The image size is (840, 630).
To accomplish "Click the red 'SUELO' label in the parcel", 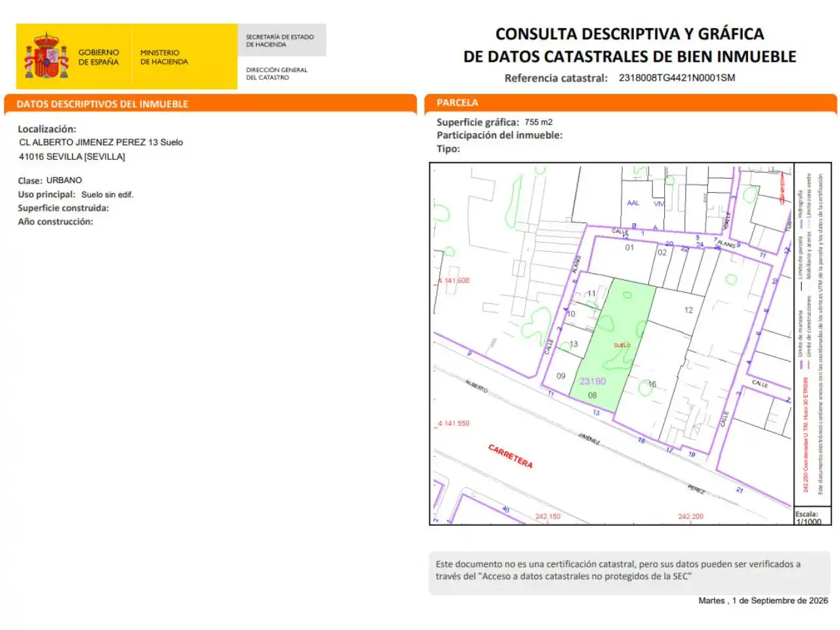I will tap(622, 345).
